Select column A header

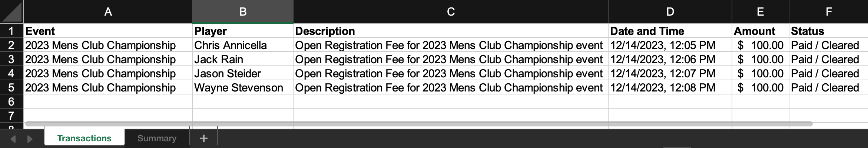[x=108, y=12]
